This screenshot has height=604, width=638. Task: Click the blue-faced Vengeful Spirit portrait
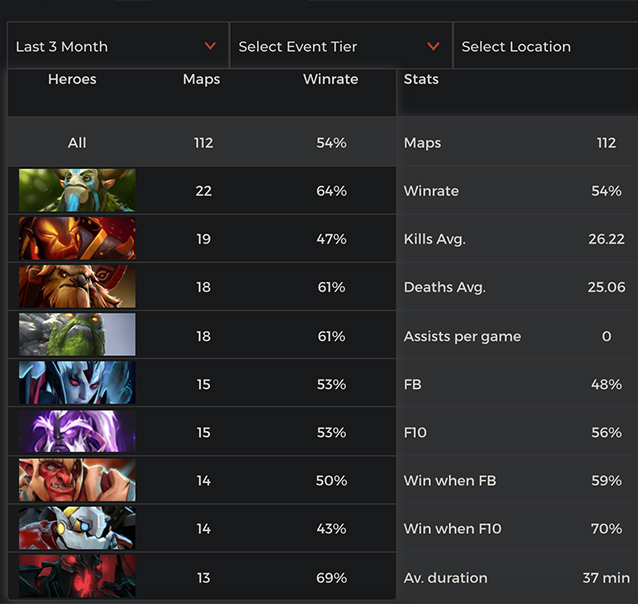77,384
